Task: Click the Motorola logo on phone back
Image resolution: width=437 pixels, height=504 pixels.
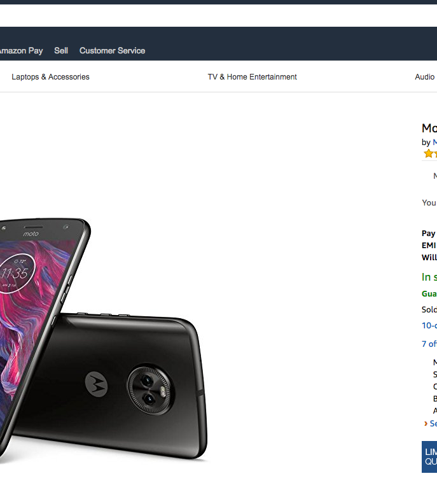Action: (97, 382)
